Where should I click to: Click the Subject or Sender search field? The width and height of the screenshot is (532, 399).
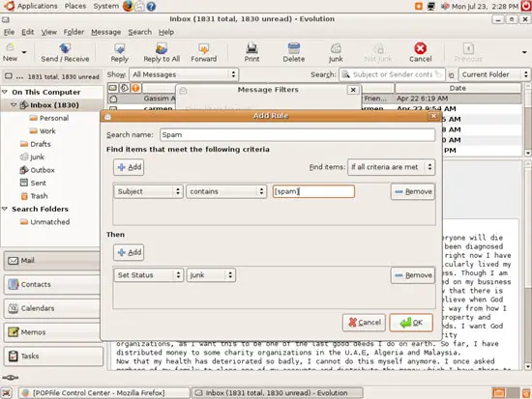point(392,74)
